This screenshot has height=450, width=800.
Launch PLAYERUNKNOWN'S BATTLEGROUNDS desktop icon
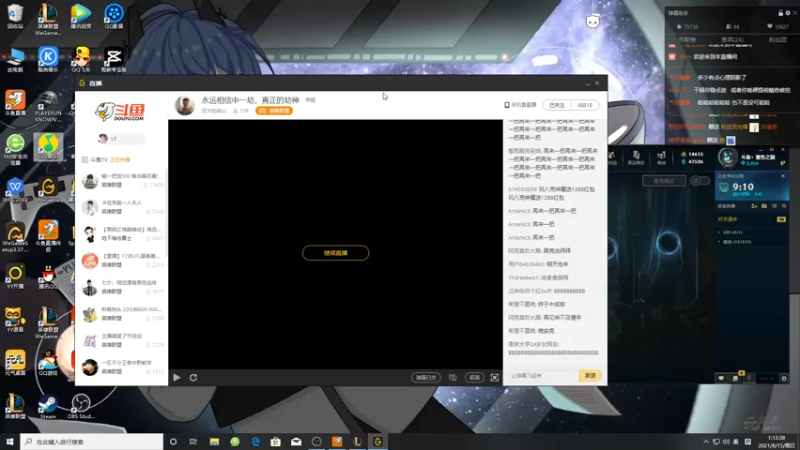tap(48, 106)
